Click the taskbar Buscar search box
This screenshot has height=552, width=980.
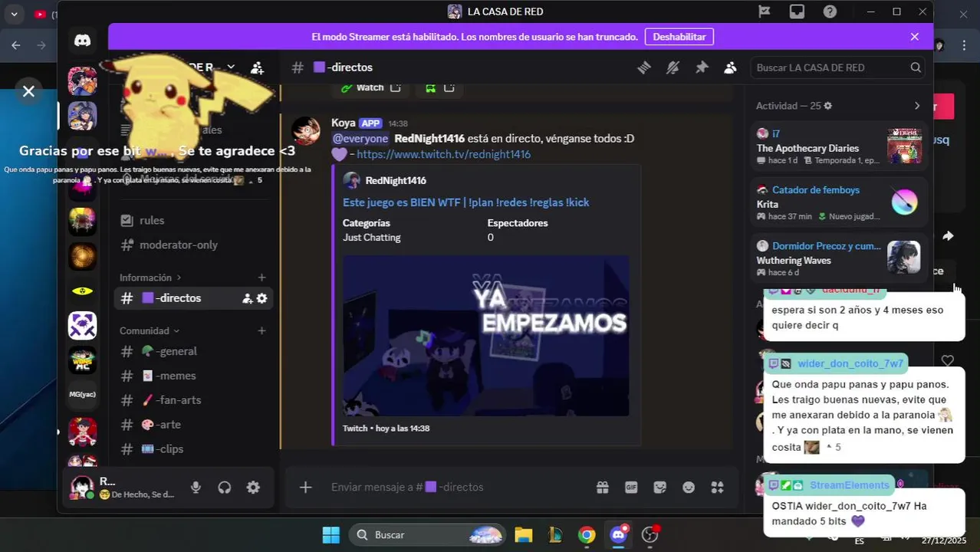pos(428,534)
